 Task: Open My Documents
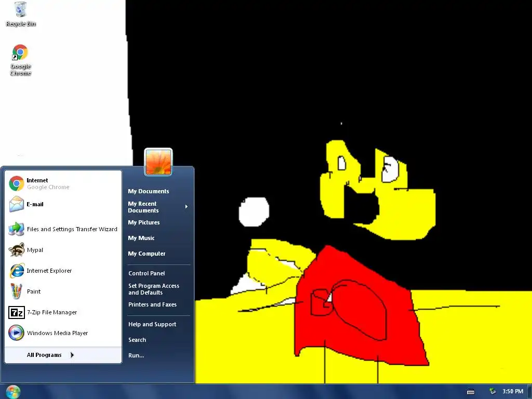[148, 191]
